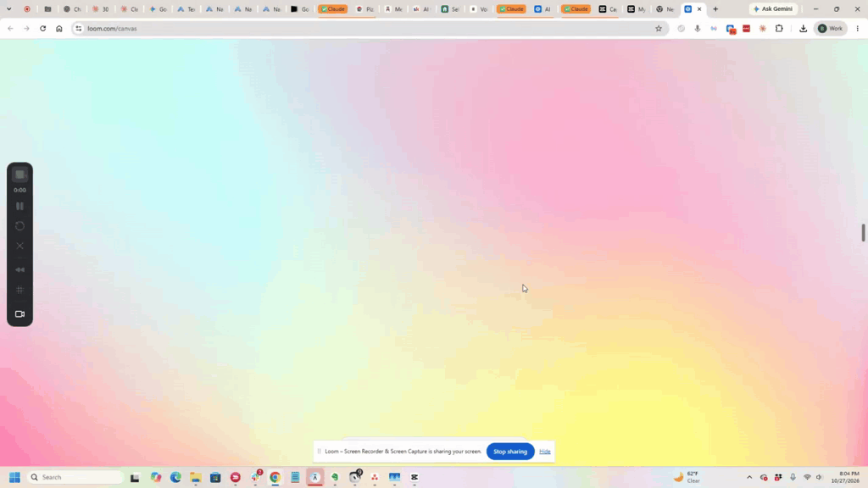The height and width of the screenshot is (488, 868).
Task: Cancel the Loom recording with the X icon
Action: 20,246
